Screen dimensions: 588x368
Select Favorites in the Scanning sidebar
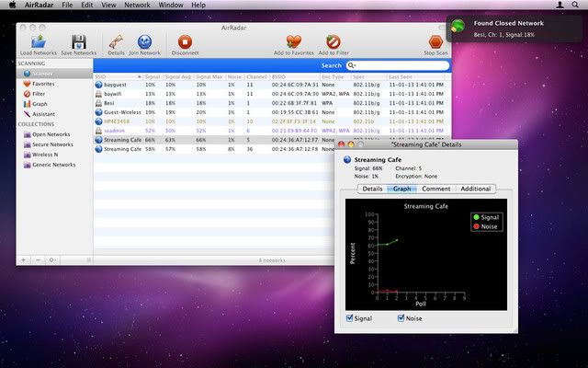[44, 83]
